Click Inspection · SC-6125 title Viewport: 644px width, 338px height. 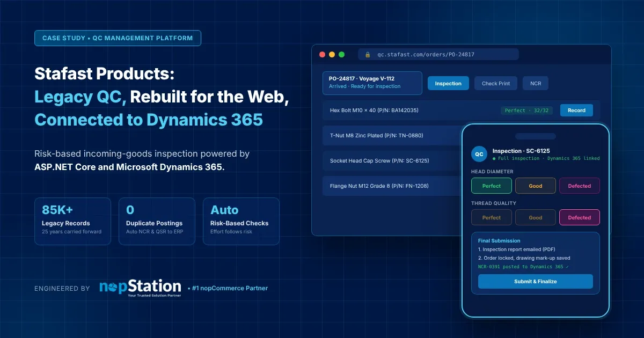point(521,151)
